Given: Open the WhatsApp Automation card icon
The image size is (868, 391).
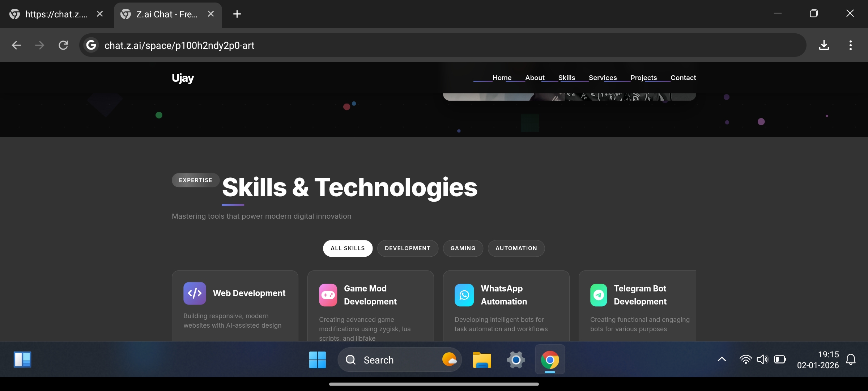Looking at the screenshot, I should pyautogui.click(x=464, y=295).
